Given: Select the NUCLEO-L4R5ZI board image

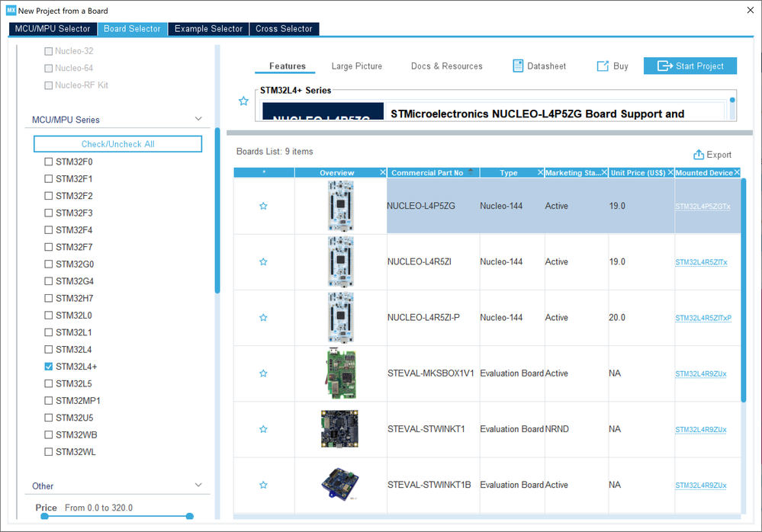Looking at the screenshot, I should tap(341, 261).
